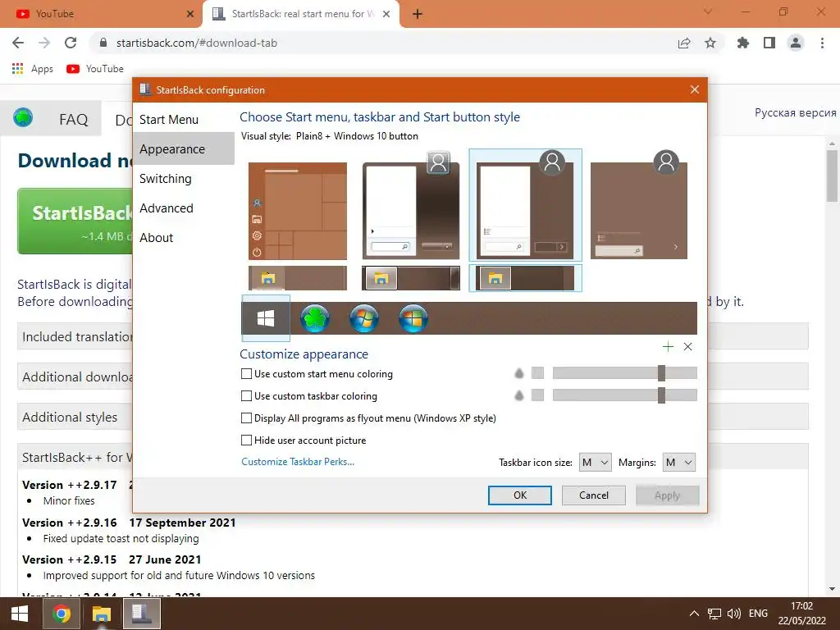Select the Windows 10 flat start button
Image resolution: width=840 pixels, height=630 pixels.
266,318
